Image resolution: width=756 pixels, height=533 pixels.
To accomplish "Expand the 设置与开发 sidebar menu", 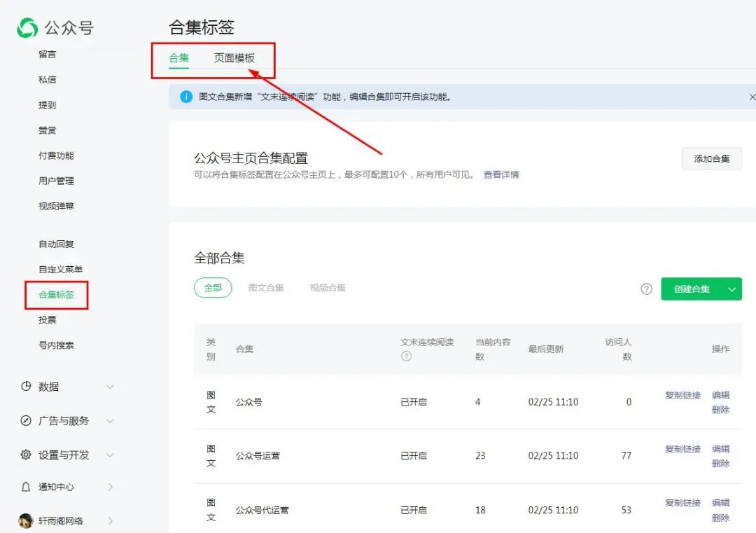I will 110,455.
